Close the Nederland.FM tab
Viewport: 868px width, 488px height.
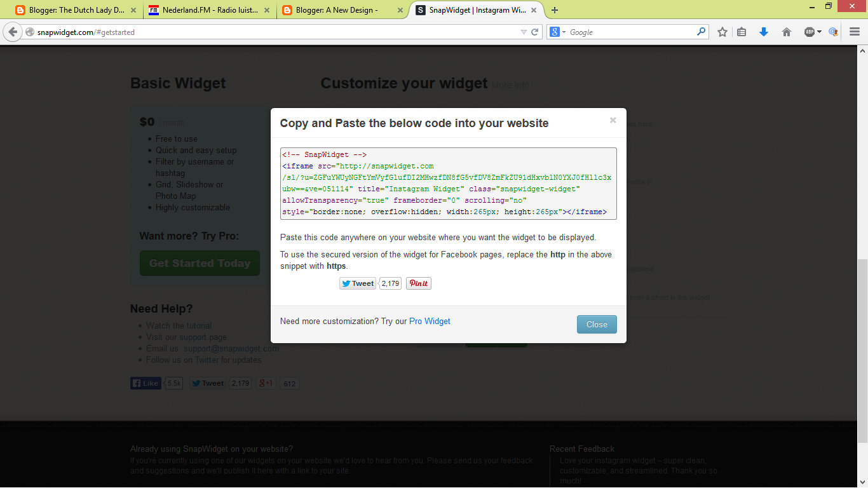pyautogui.click(x=268, y=10)
